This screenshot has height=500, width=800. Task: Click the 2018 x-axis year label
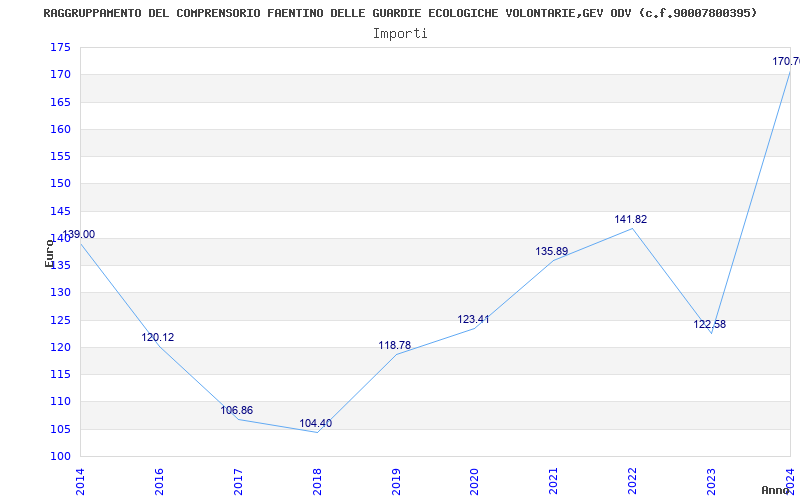[317, 482]
